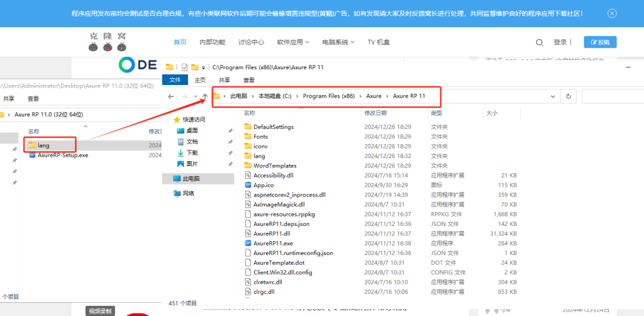Select the lang folder in Axure RP 11 window

coord(259,156)
